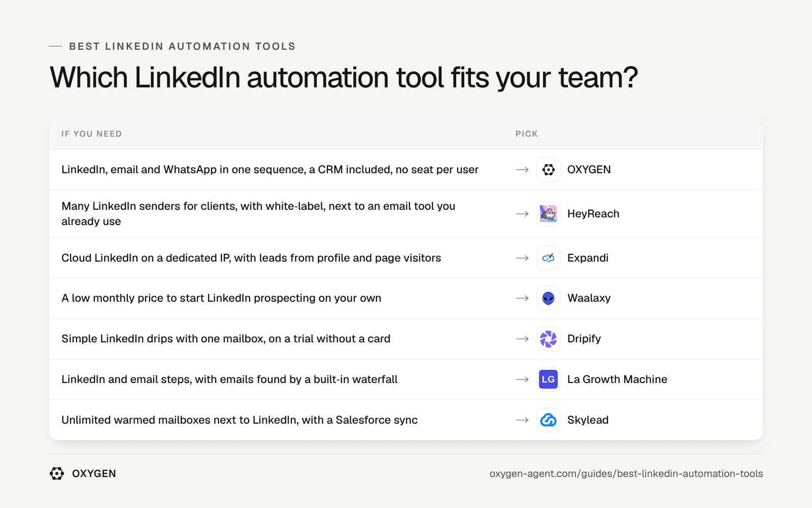
Task: Click 'Simple LinkedIn drips with one mailbox' row text
Action: tap(226, 339)
